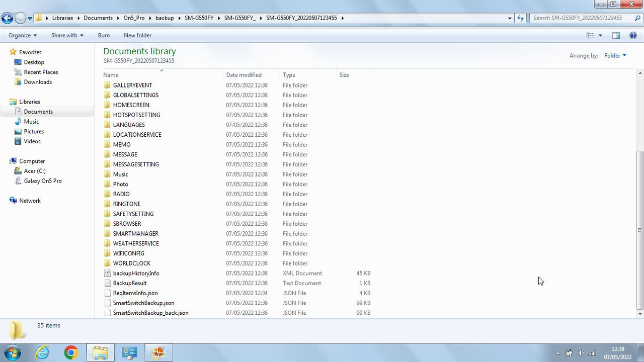644x362 pixels.
Task: Select Videos library in the navigation pane
Action: tap(32, 141)
